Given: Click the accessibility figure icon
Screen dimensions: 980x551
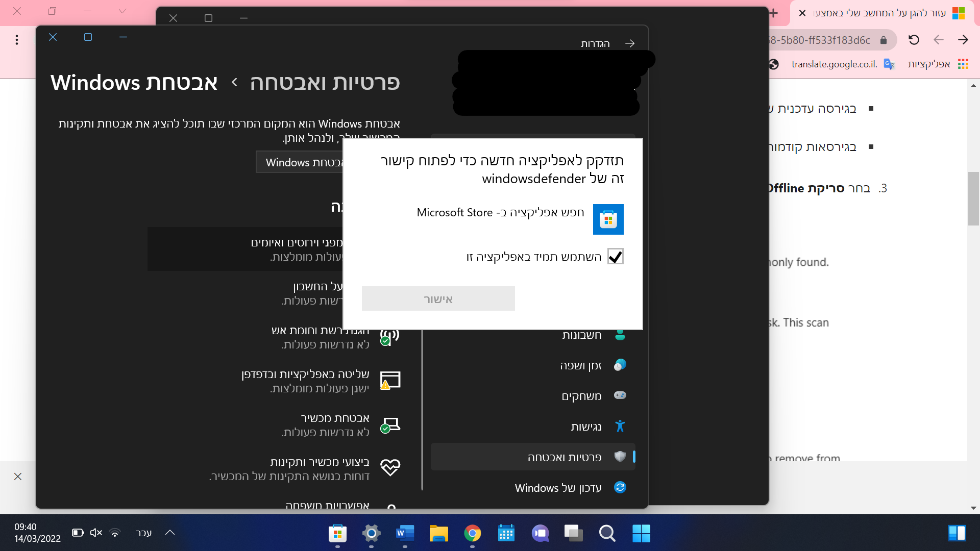Looking at the screenshot, I should (x=620, y=427).
